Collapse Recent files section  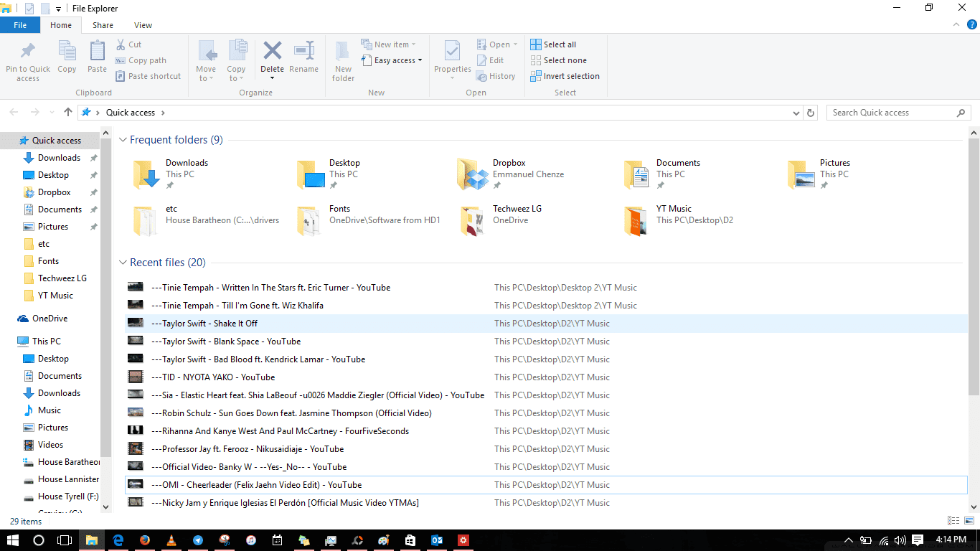123,263
